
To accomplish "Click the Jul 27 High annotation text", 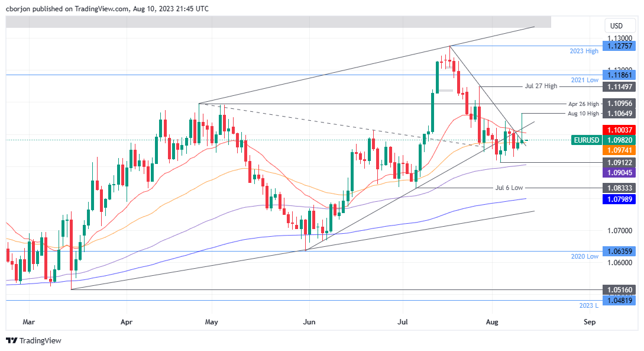I will click(x=540, y=86).
